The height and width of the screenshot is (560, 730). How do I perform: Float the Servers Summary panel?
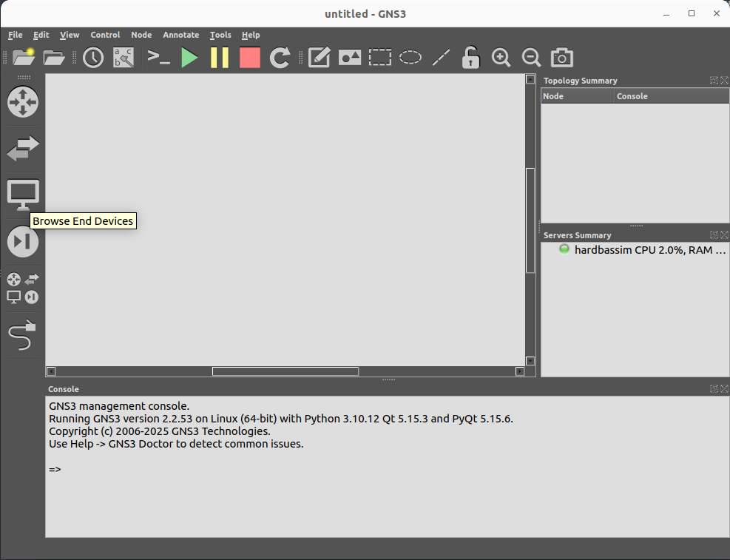click(x=714, y=235)
